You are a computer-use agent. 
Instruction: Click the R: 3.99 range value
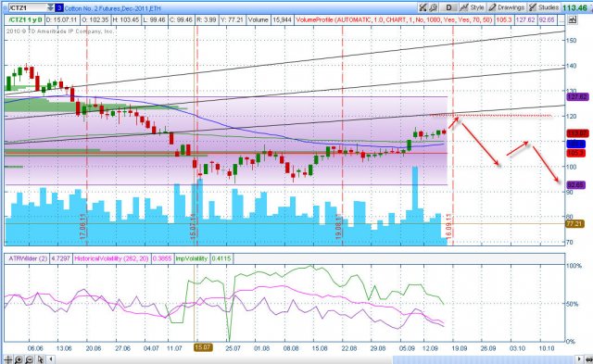click(x=206, y=19)
